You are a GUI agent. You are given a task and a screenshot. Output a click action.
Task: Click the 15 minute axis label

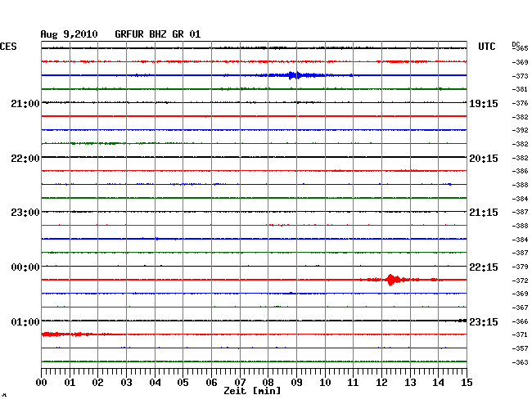467,382
